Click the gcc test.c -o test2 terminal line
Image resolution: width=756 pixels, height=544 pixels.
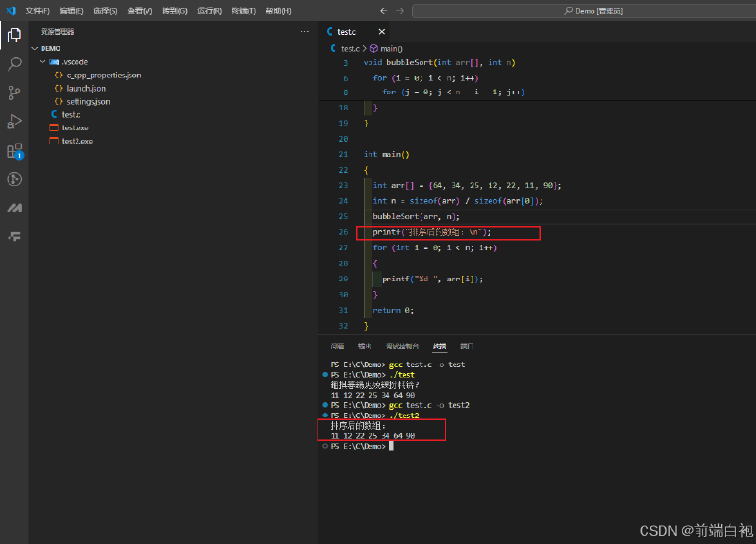(x=400, y=405)
